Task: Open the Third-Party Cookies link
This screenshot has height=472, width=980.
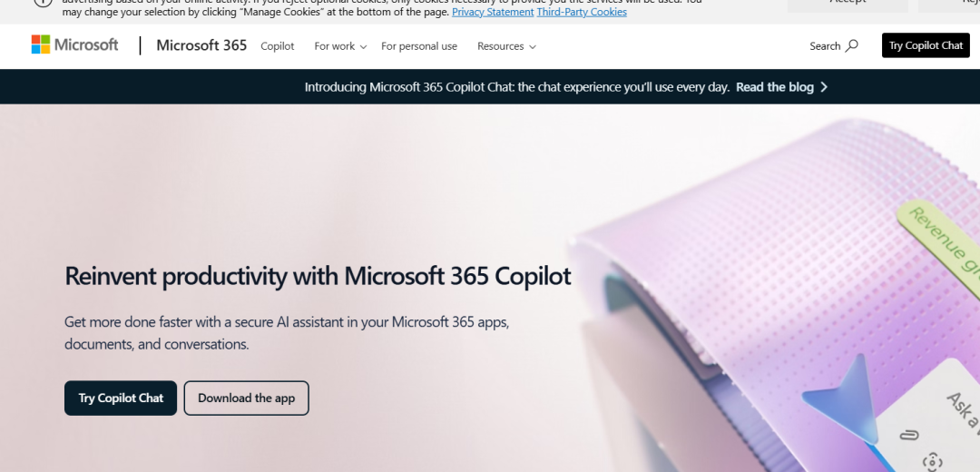Action: pos(582,12)
